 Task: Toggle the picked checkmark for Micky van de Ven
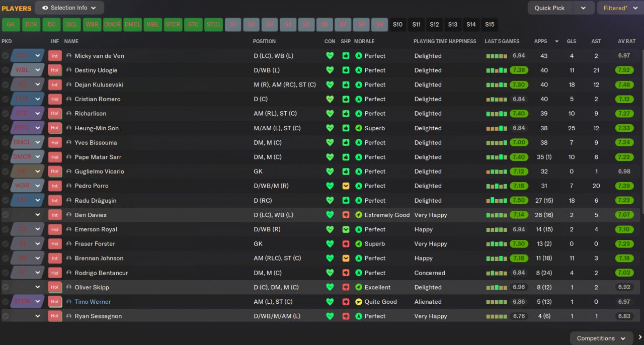tap(5, 56)
